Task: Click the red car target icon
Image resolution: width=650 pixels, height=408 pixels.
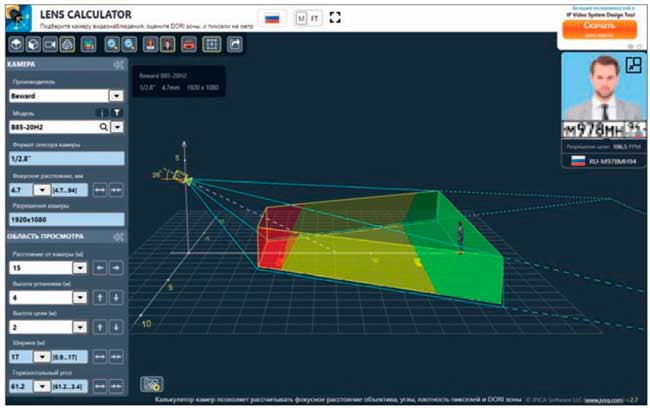Action: [x=189, y=44]
